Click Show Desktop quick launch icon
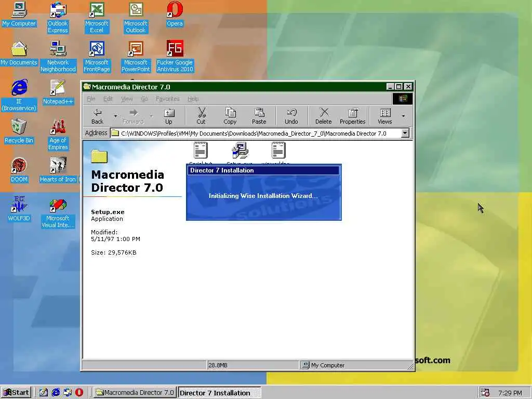 [44, 393]
